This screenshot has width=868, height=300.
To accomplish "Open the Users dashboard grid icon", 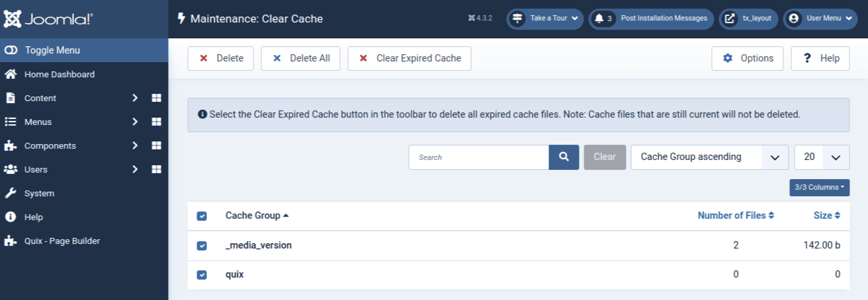I will tap(156, 169).
